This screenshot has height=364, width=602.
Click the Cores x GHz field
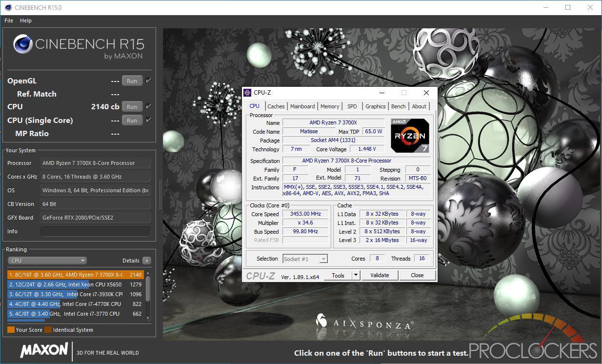pyautogui.click(x=95, y=177)
